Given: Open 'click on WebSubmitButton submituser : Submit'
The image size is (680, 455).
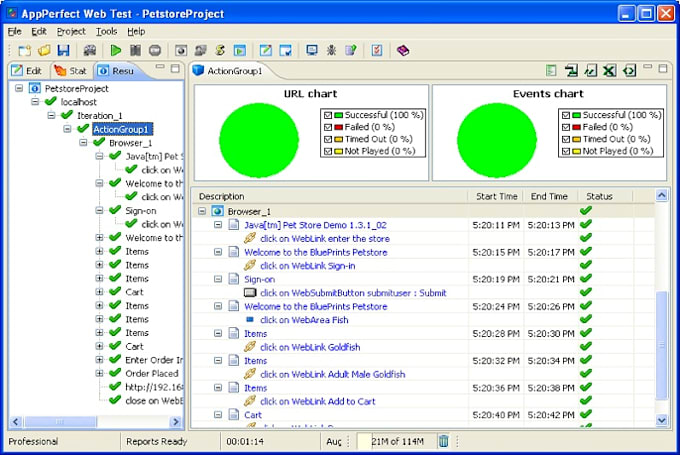Looking at the screenshot, I should 353,293.
